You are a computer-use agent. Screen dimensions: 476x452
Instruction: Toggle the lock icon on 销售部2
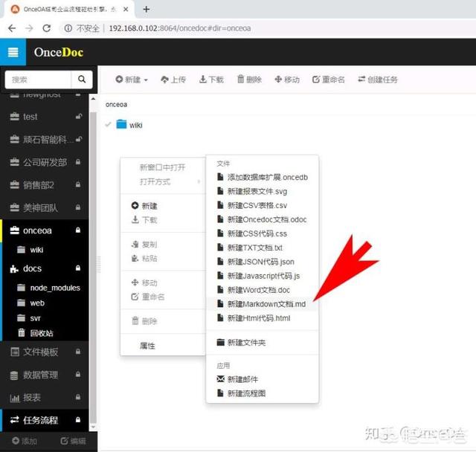(x=78, y=185)
